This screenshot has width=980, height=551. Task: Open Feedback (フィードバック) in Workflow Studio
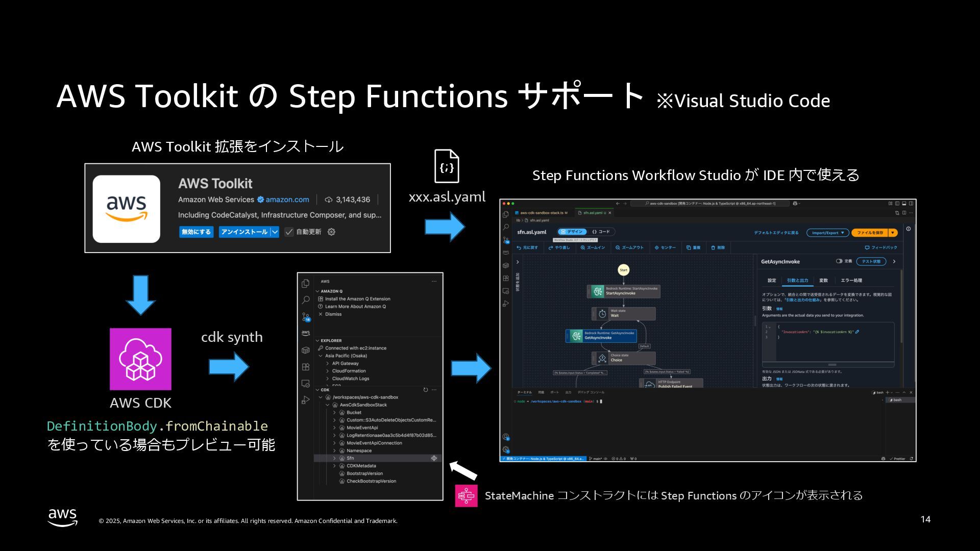(x=880, y=247)
